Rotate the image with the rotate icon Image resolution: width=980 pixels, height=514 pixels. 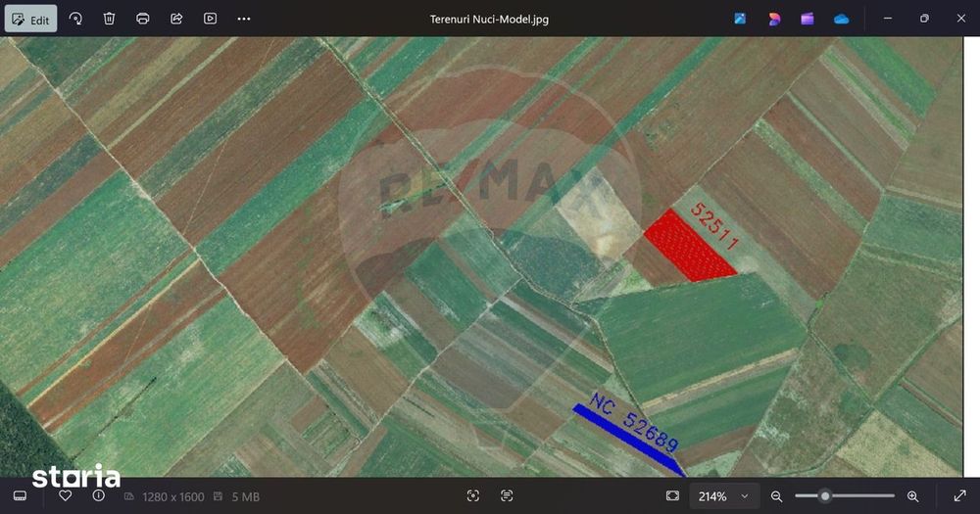[x=75, y=19]
